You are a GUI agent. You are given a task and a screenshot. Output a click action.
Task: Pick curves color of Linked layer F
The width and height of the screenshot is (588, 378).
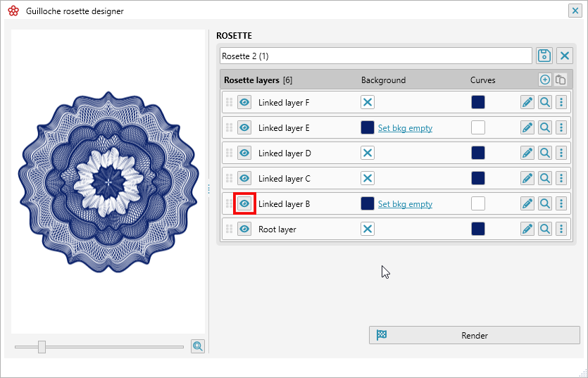tap(478, 102)
